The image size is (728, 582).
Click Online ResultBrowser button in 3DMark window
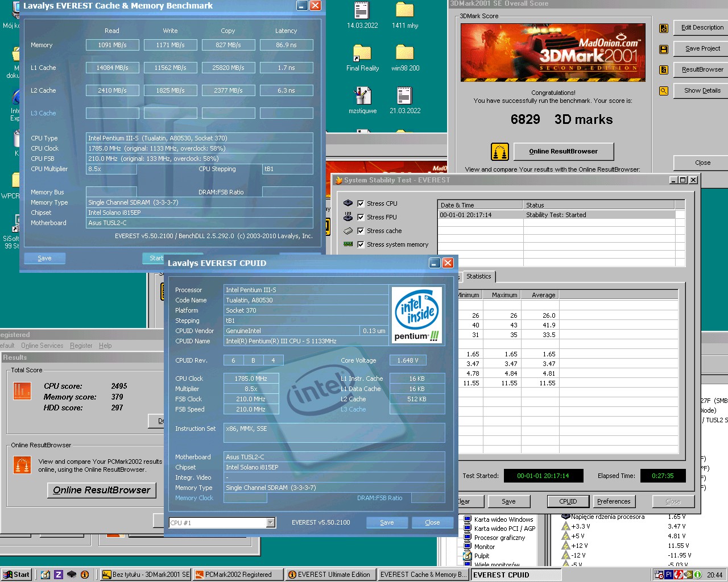[564, 152]
